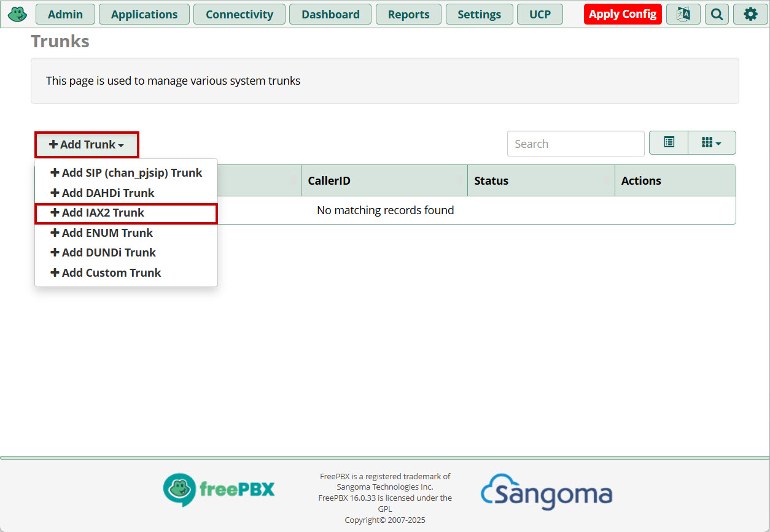This screenshot has width=770, height=532.
Task: Expand the Applications menu
Action: 144,14
